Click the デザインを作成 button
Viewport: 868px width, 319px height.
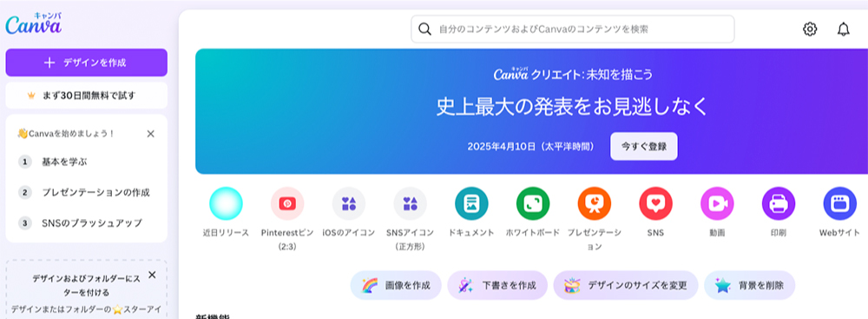tap(86, 63)
